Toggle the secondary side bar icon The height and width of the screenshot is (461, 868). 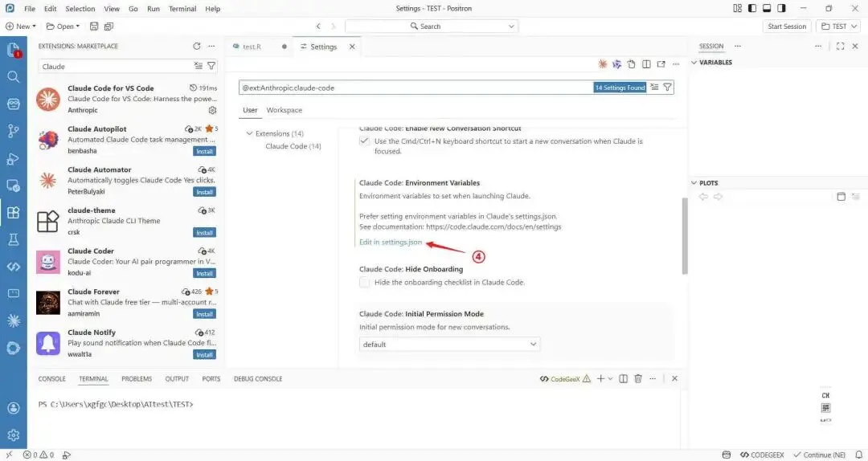click(x=782, y=8)
